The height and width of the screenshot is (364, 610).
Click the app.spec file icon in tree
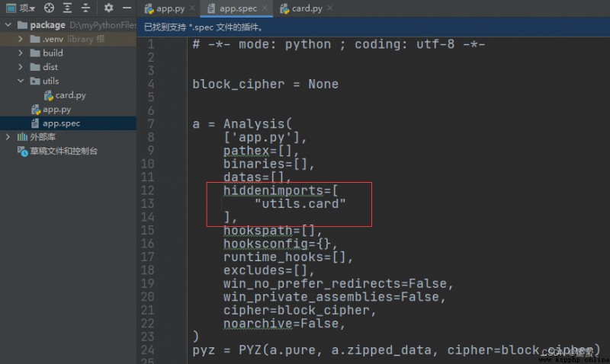[35, 123]
